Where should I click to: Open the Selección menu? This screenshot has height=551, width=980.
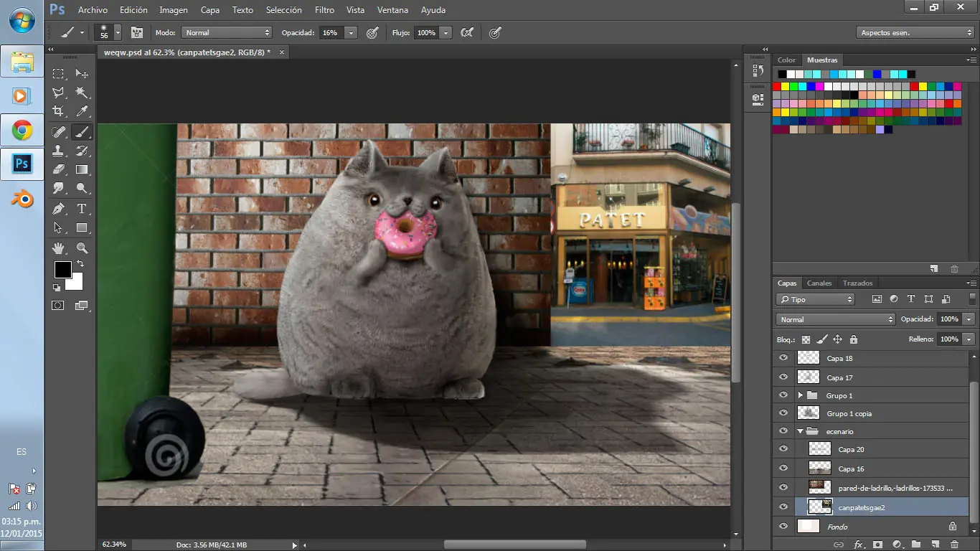click(284, 10)
